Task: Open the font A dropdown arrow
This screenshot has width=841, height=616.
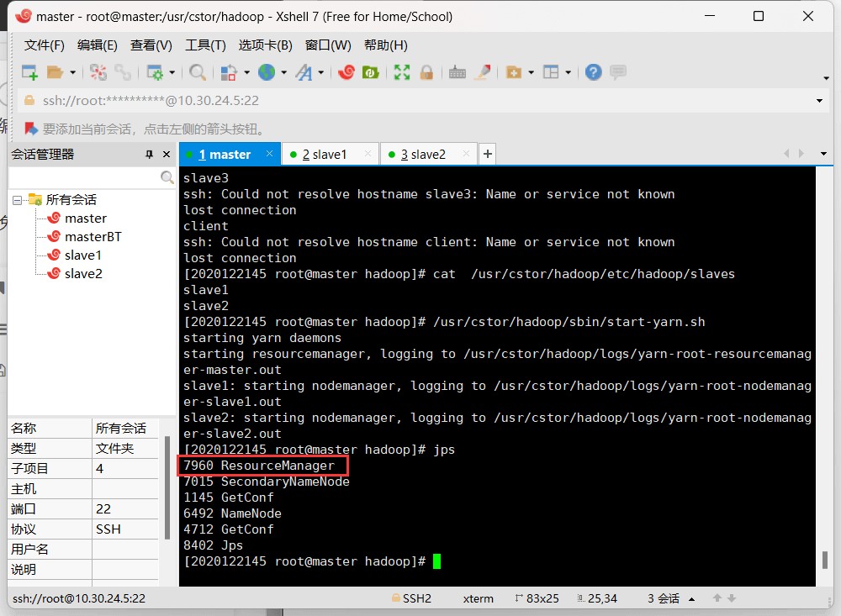Action: 321,73
